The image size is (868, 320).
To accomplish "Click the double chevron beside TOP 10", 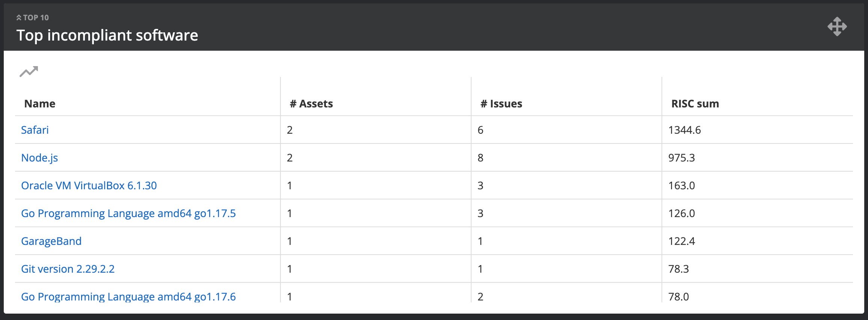I will click(19, 18).
